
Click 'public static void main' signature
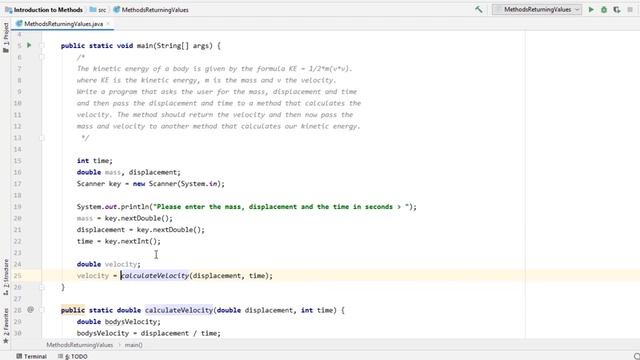141,46
